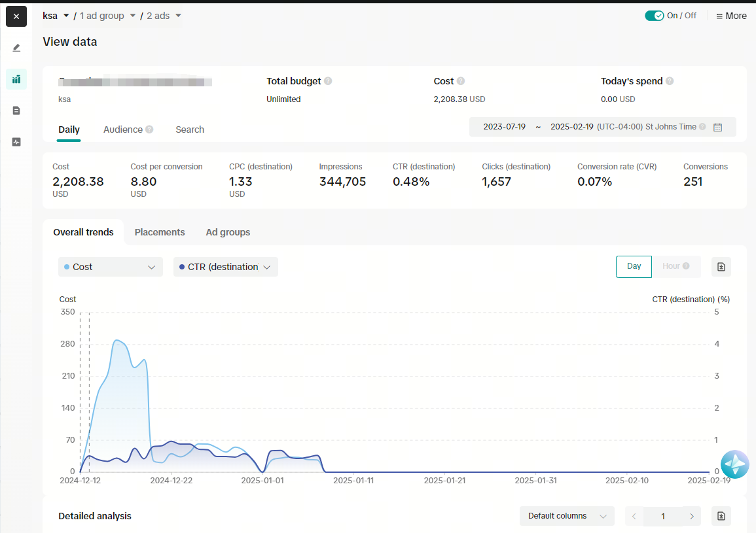Viewport: 756px width, 533px height.
Task: Select the Day granularity option
Action: (x=634, y=267)
